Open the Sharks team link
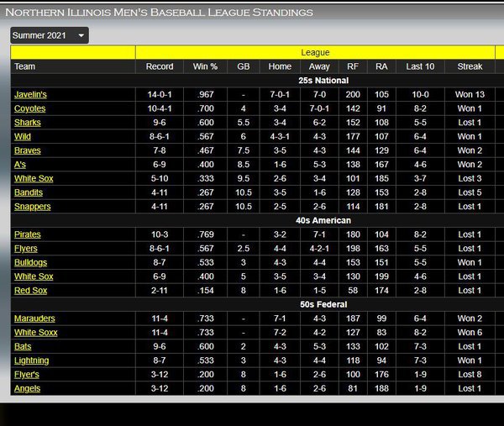 tap(28, 123)
